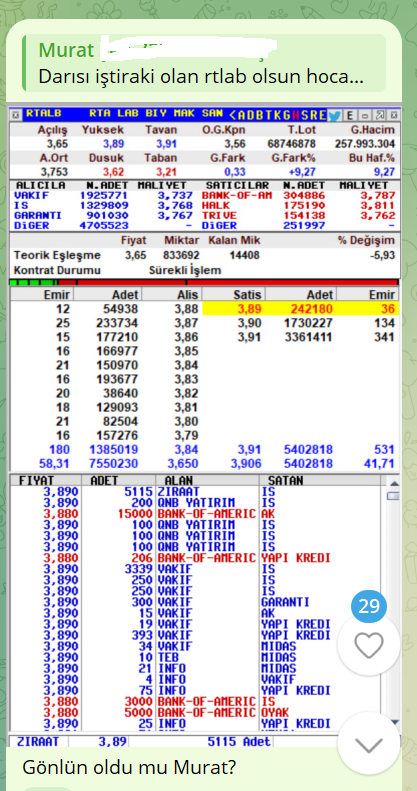The image size is (417, 791).
Task: Click the trade list scrollbar thumb
Action: point(393,496)
